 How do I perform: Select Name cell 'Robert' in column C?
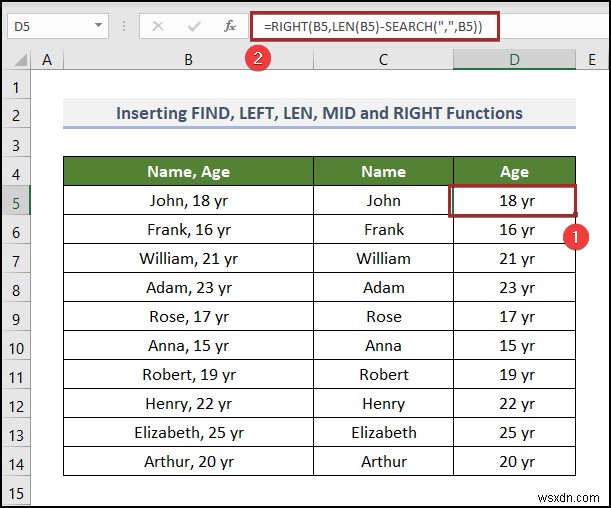[383, 374]
